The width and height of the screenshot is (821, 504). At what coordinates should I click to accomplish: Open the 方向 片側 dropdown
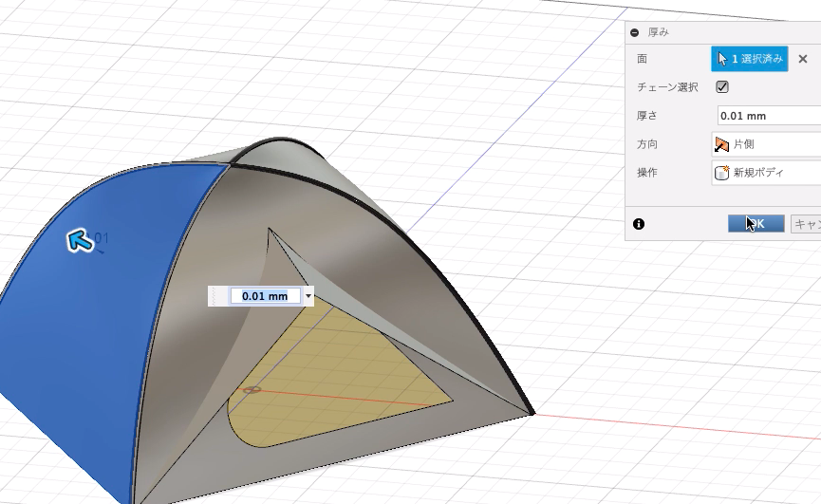tap(766, 144)
